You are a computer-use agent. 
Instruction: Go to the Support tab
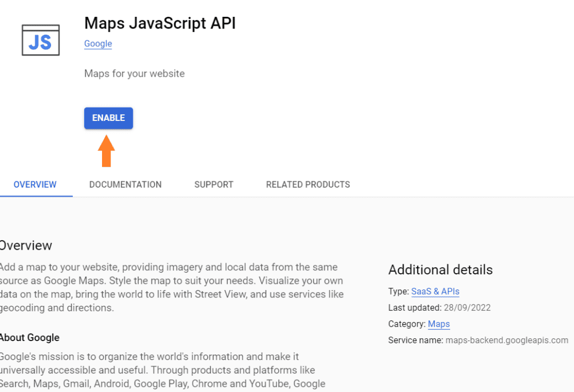point(214,185)
